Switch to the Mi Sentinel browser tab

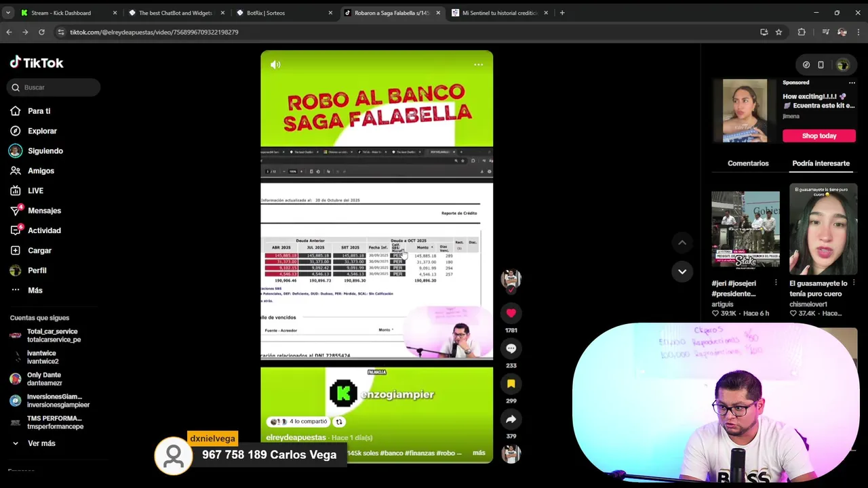pos(499,13)
